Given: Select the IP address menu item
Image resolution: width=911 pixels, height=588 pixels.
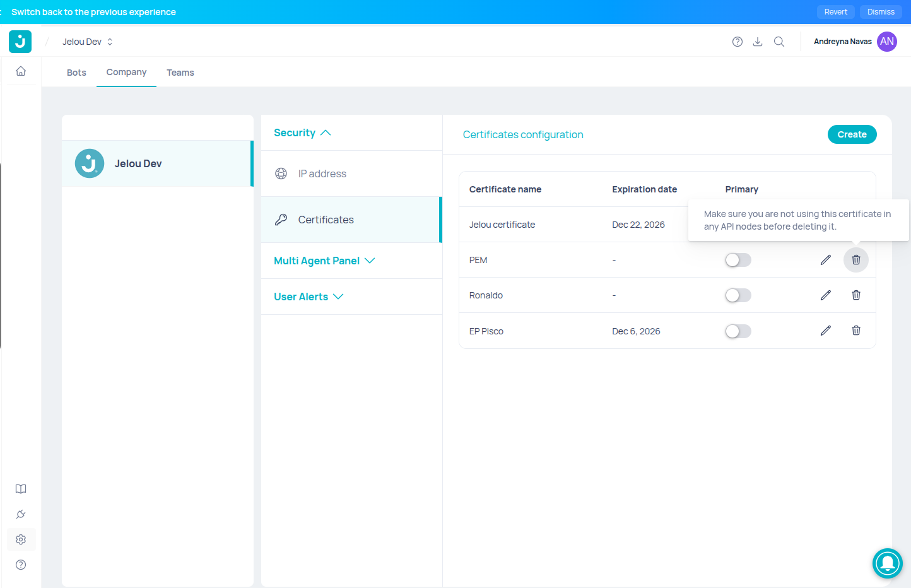Looking at the screenshot, I should [x=351, y=173].
